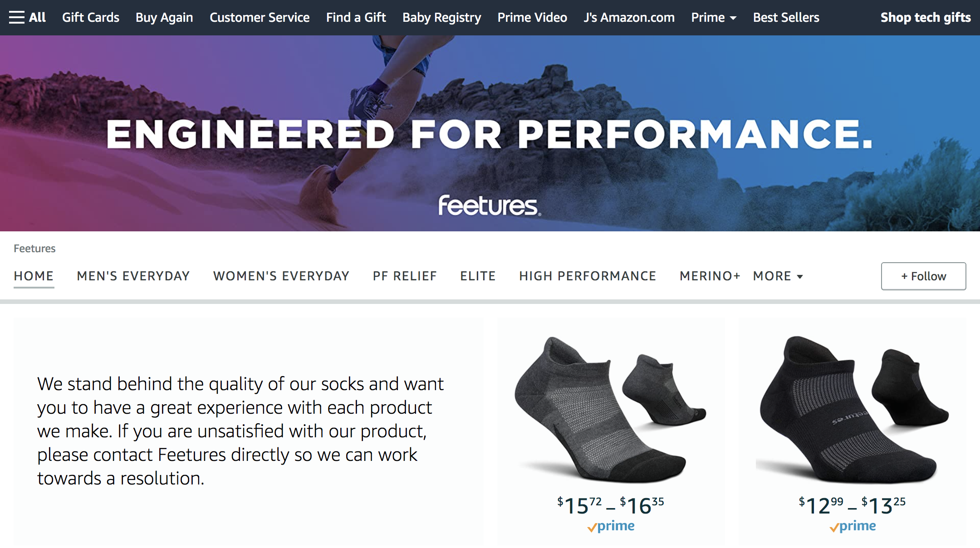Open Customer Service
The width and height of the screenshot is (980, 548).
coord(260,17)
